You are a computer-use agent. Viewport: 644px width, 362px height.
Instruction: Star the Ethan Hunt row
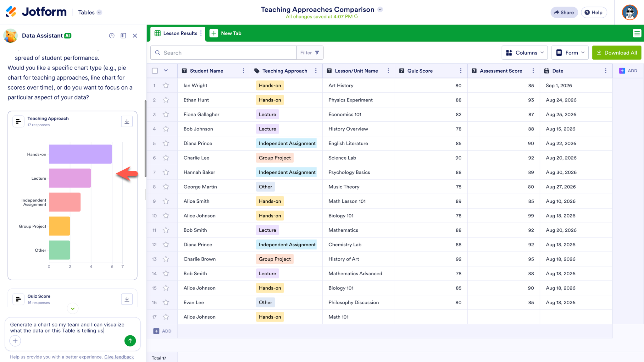point(166,100)
